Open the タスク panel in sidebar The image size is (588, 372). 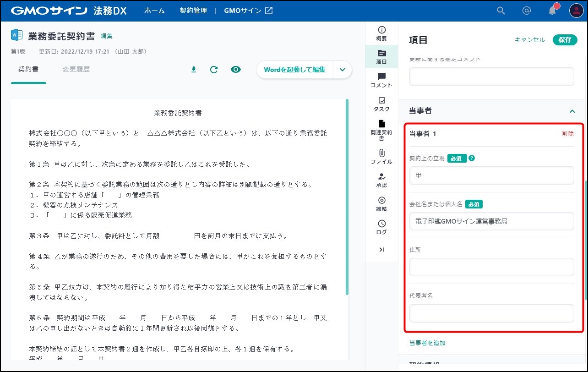pyautogui.click(x=381, y=104)
